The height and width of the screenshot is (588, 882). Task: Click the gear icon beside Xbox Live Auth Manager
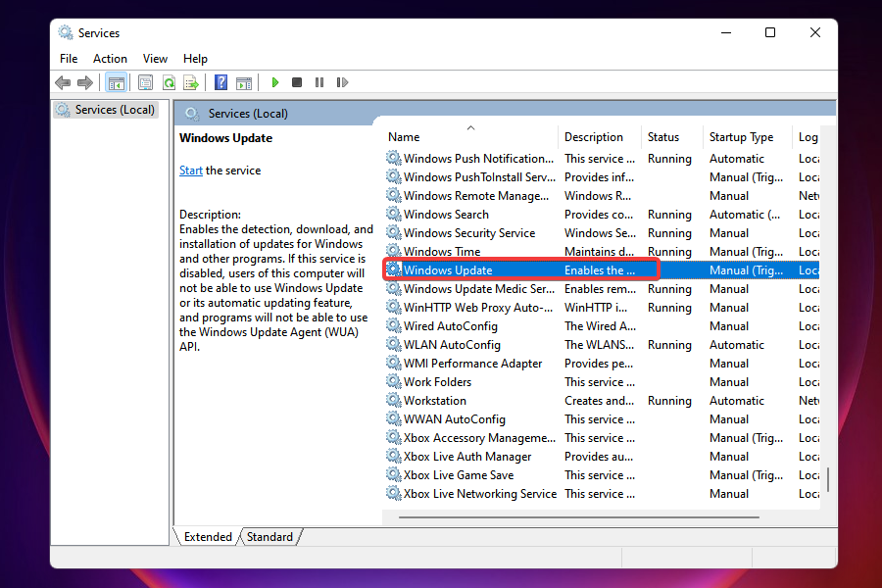(394, 456)
